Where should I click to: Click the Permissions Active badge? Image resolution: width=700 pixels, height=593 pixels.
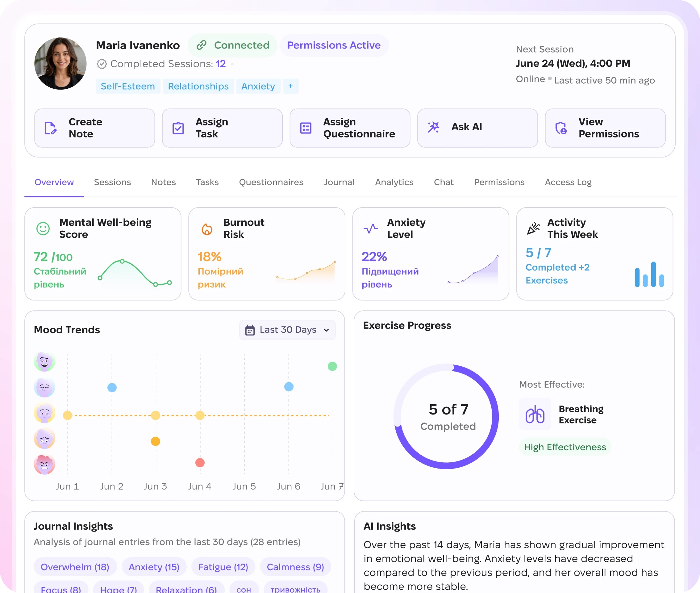334,45
